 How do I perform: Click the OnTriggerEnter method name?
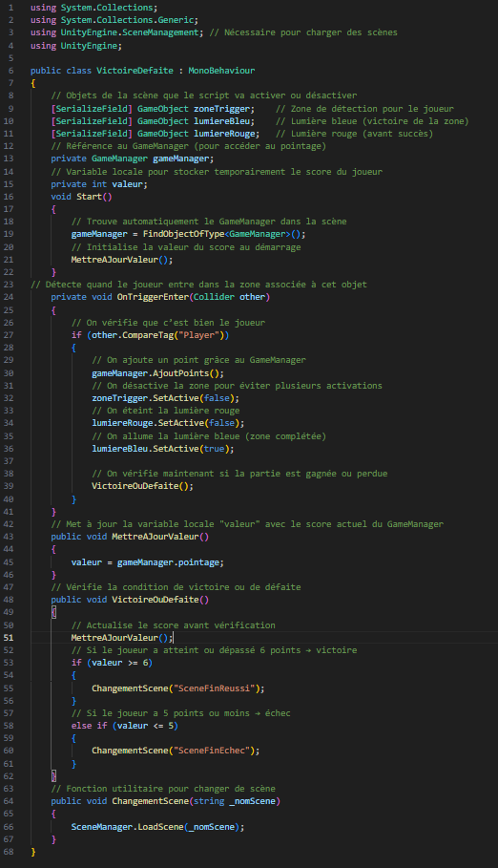coord(154,297)
